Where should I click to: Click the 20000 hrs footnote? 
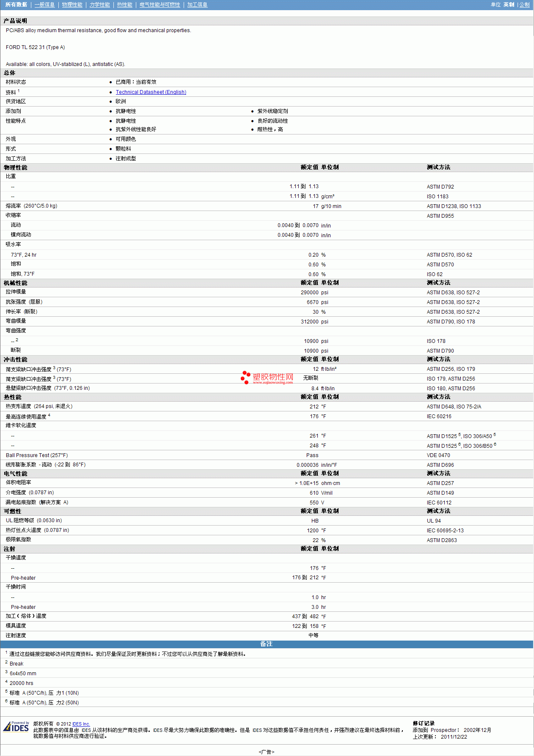click(x=22, y=683)
